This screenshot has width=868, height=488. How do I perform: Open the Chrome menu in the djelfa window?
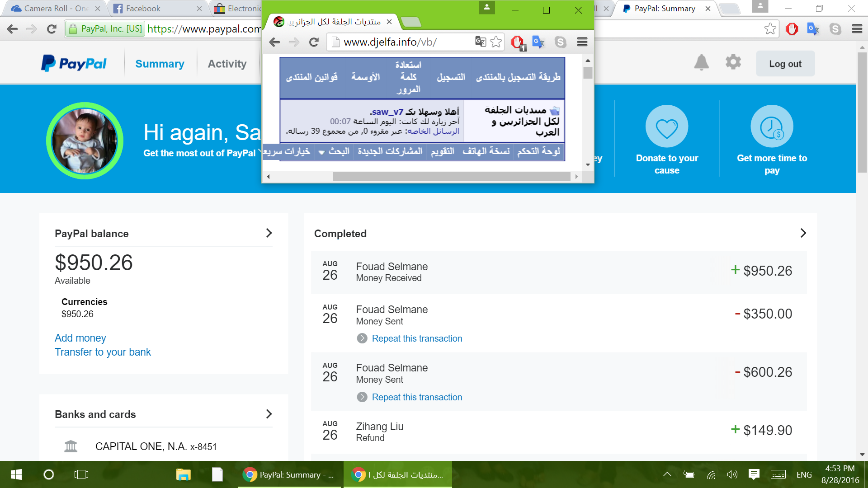pyautogui.click(x=582, y=42)
